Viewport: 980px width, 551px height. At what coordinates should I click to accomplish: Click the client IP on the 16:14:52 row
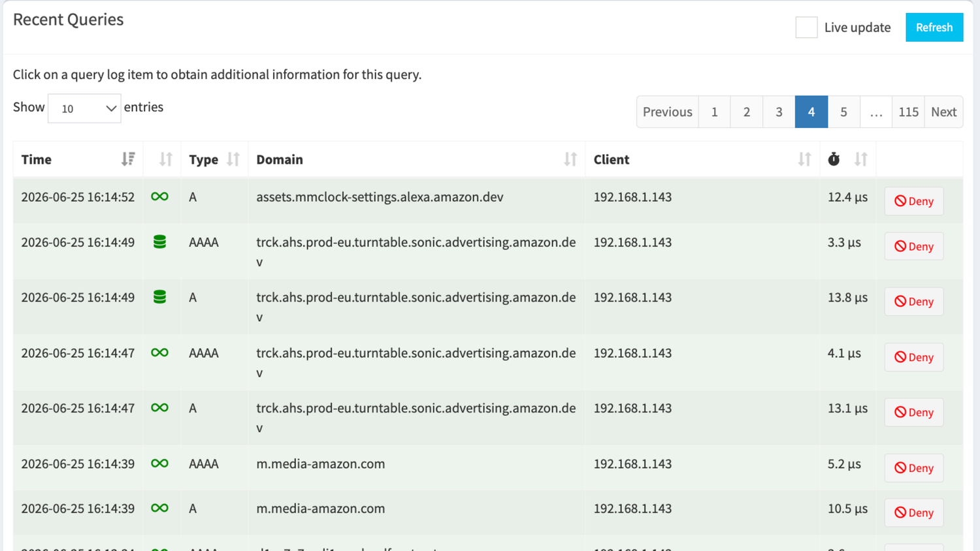tap(632, 197)
